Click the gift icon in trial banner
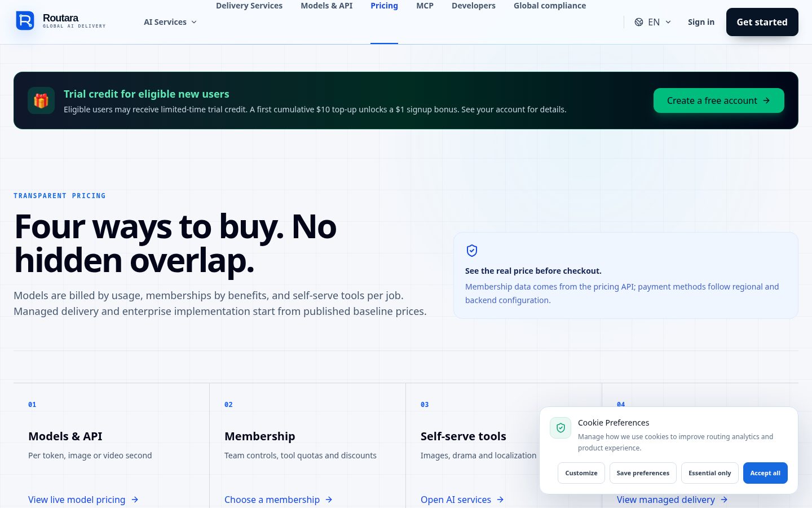The height and width of the screenshot is (508, 812). pos(41,100)
